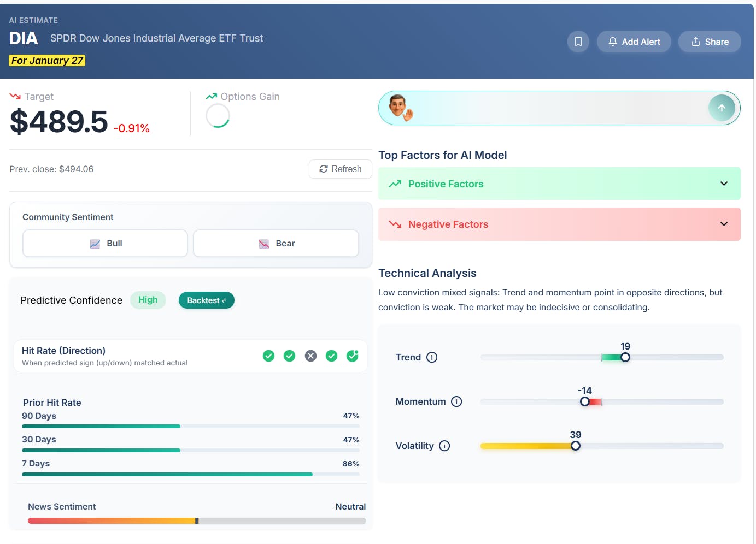Focus the AI chat input field
This screenshot has width=756, height=544.
[x=559, y=108]
